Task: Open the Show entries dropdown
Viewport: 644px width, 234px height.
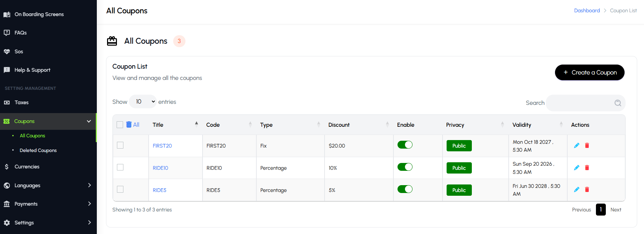Action: [143, 101]
